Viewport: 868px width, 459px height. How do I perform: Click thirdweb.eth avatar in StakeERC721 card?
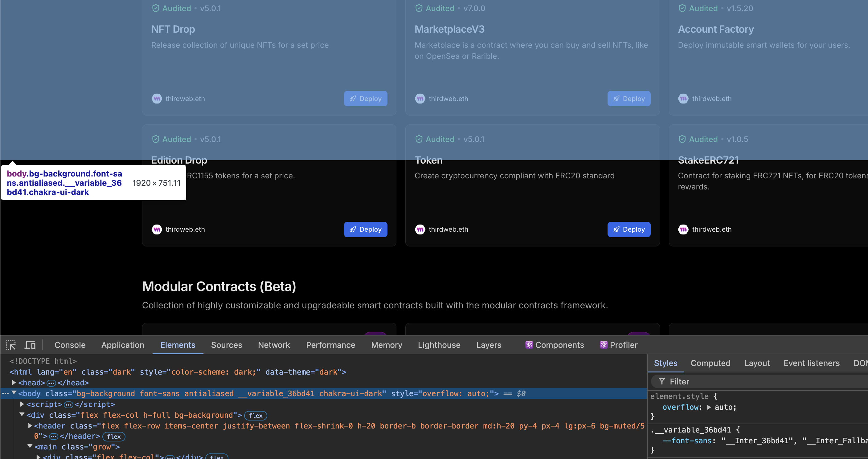click(x=683, y=229)
